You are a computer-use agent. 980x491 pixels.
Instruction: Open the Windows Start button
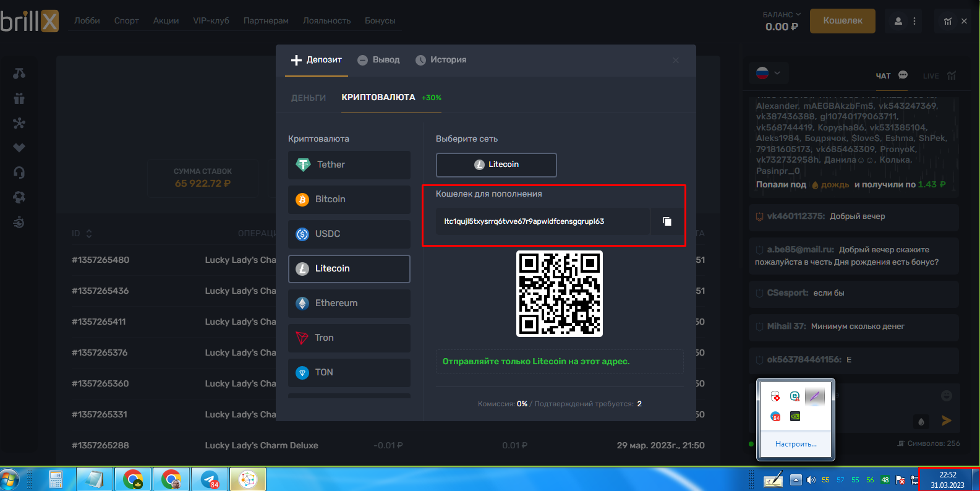[11, 480]
